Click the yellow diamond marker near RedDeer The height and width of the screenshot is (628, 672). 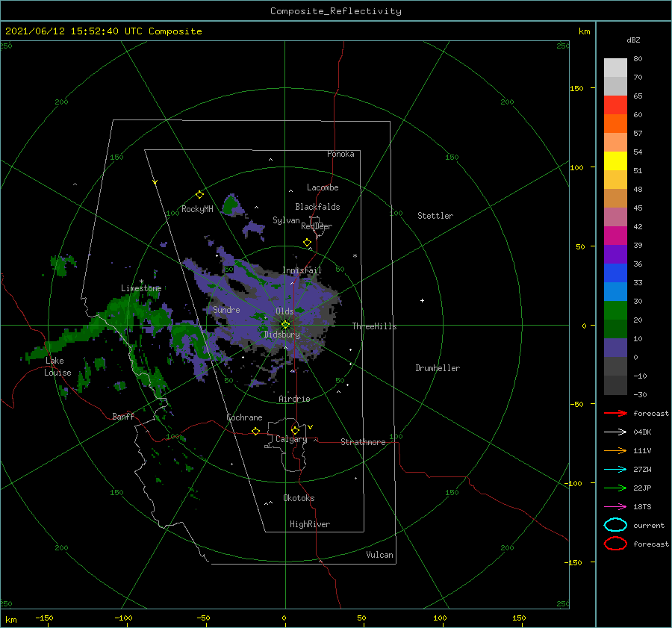click(x=307, y=243)
